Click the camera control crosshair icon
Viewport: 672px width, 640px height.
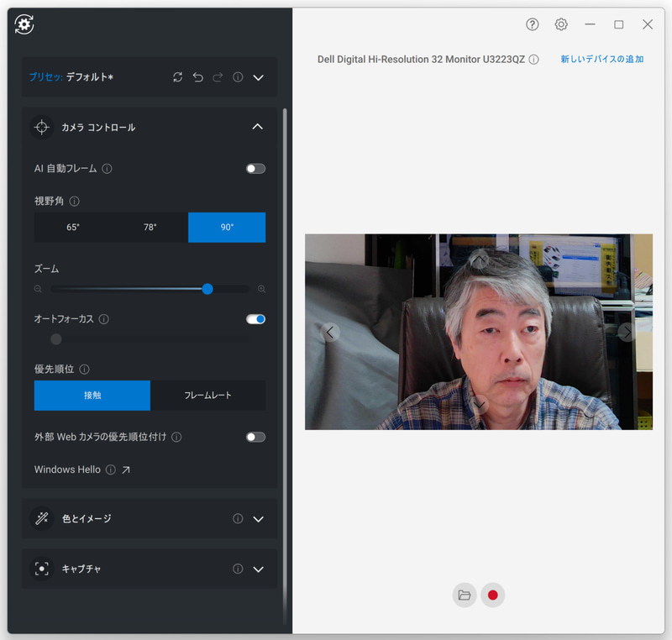click(x=41, y=127)
